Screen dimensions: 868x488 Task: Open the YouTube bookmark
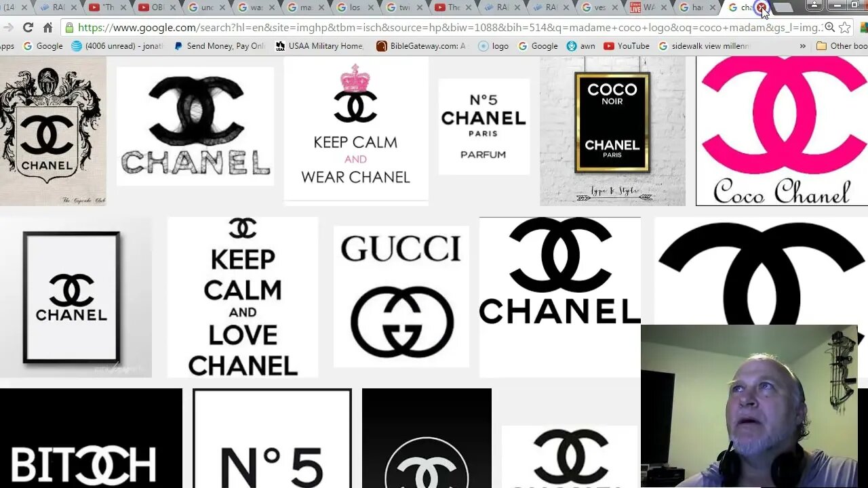(626, 46)
